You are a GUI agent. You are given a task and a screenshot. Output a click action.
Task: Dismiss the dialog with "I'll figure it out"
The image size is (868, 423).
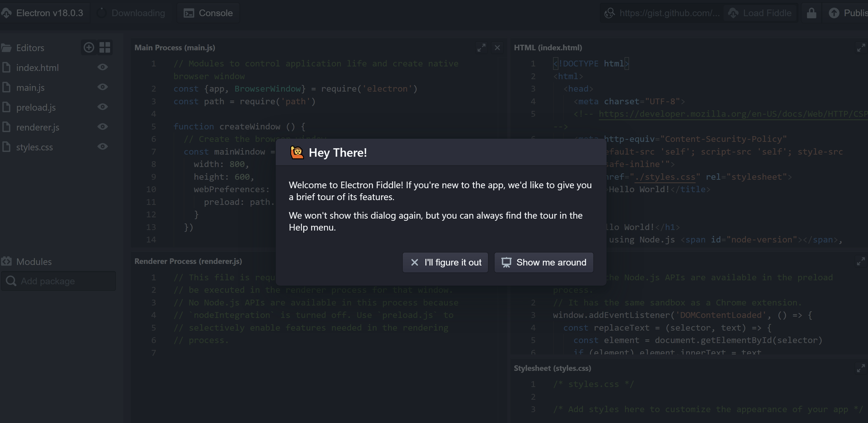[x=445, y=262]
